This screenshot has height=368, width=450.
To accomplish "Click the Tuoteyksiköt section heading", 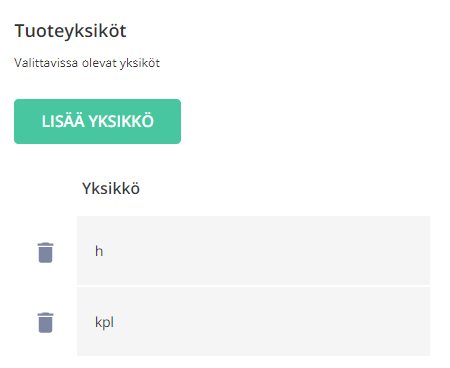I will pyautogui.click(x=70, y=31).
